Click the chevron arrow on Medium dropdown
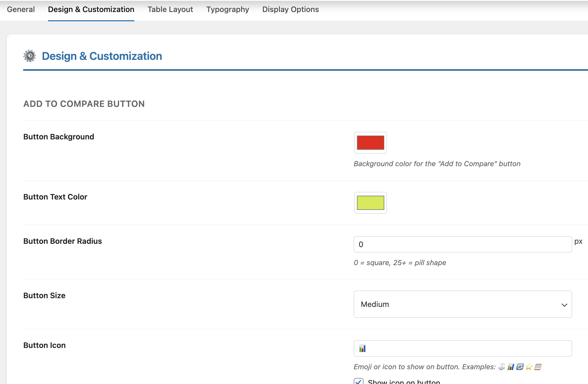The image size is (588, 384). pyautogui.click(x=564, y=305)
